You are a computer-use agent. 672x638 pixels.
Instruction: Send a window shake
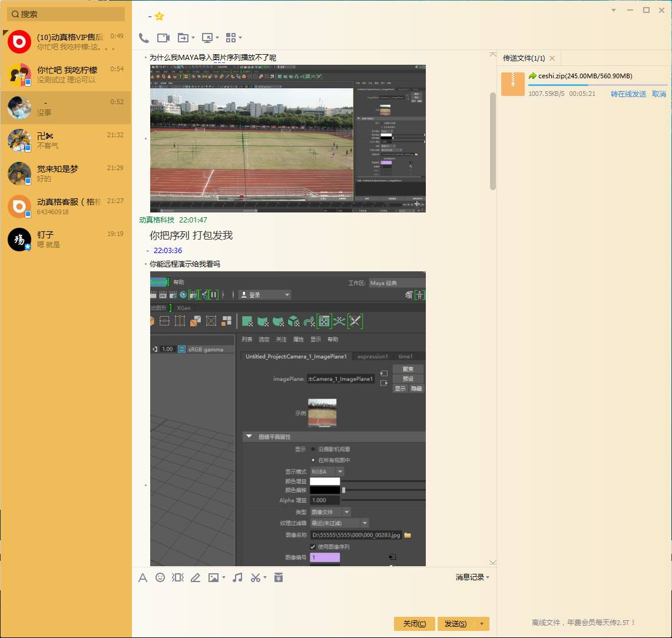[178, 577]
